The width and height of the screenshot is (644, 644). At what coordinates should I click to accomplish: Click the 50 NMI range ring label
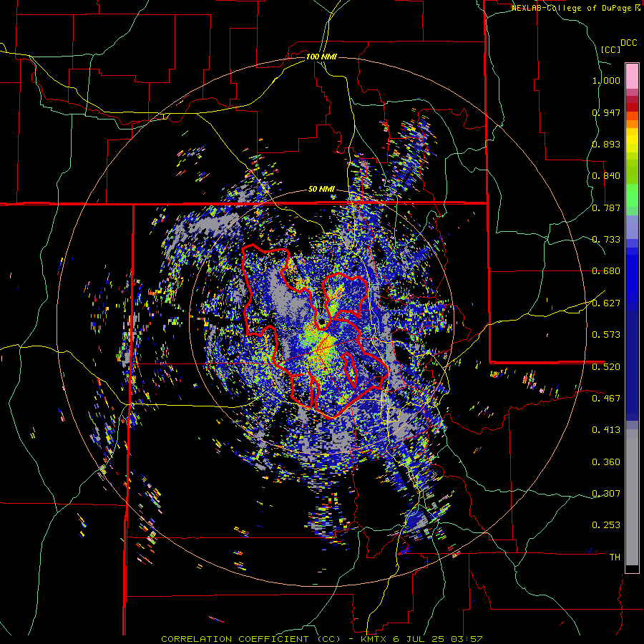(321, 190)
